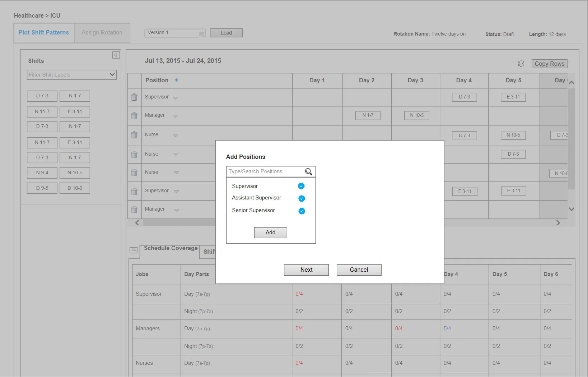Expand the first Manager position dropdown arrow
The height and width of the screenshot is (377, 588).
click(176, 116)
